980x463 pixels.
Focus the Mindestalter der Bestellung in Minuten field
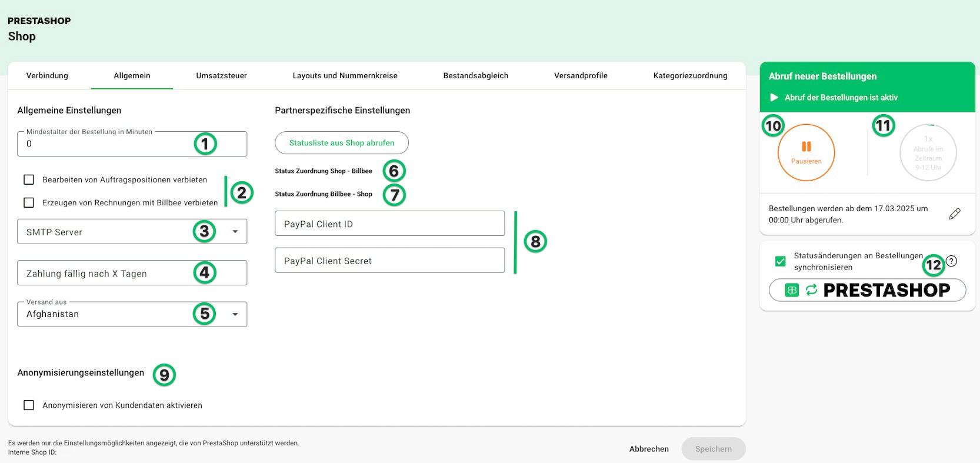coord(132,144)
